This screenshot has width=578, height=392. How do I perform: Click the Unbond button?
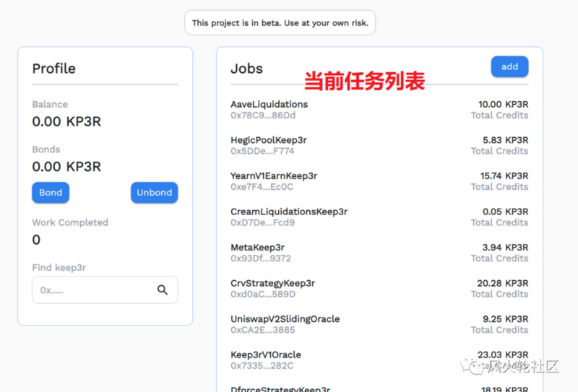point(154,192)
